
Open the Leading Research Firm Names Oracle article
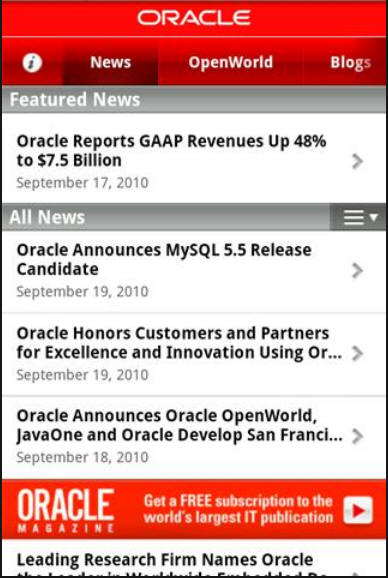pyautogui.click(x=194, y=558)
